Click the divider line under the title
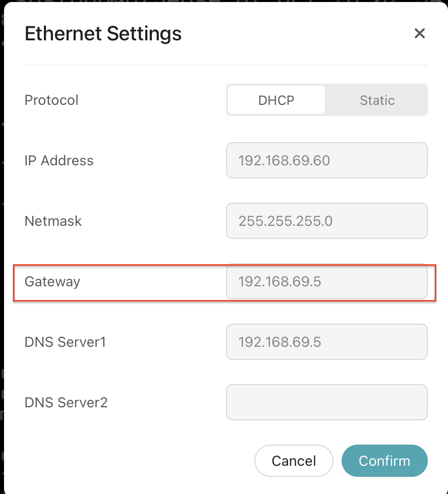Image resolution: width=448 pixels, height=494 pixels. click(x=226, y=65)
